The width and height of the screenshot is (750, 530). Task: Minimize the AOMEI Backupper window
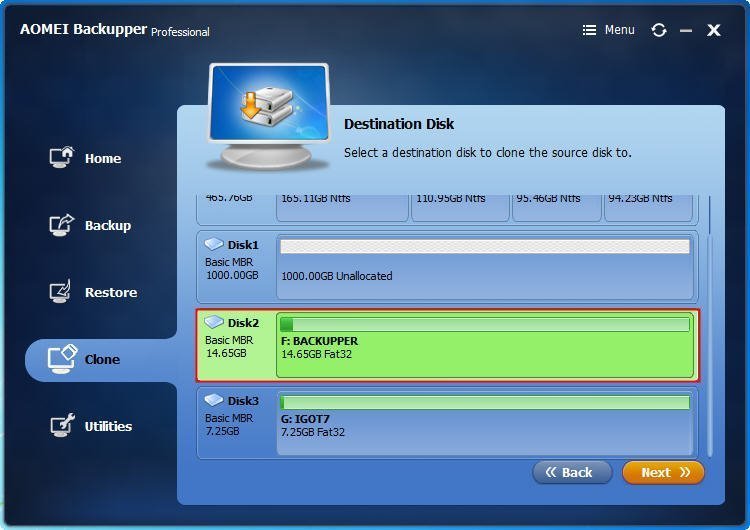(x=686, y=31)
